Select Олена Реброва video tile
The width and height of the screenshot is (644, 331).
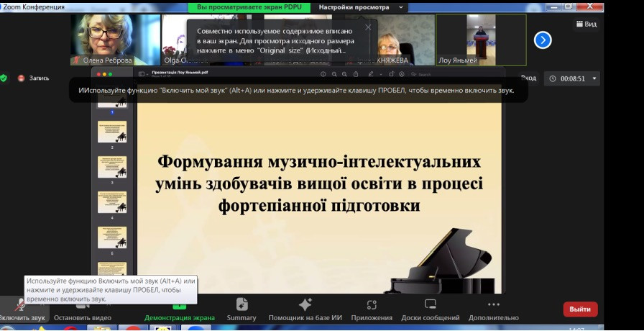tap(115, 40)
